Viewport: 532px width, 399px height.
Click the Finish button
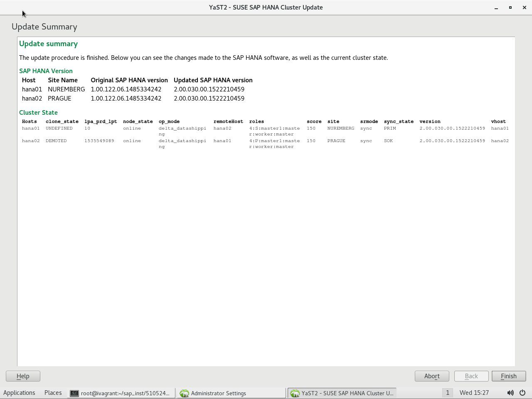pos(509,376)
